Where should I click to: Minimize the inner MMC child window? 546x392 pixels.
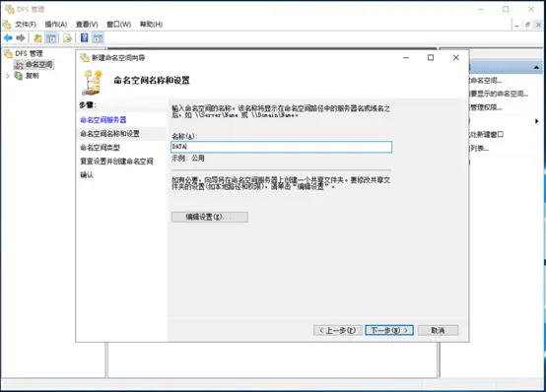pyautogui.click(x=516, y=25)
